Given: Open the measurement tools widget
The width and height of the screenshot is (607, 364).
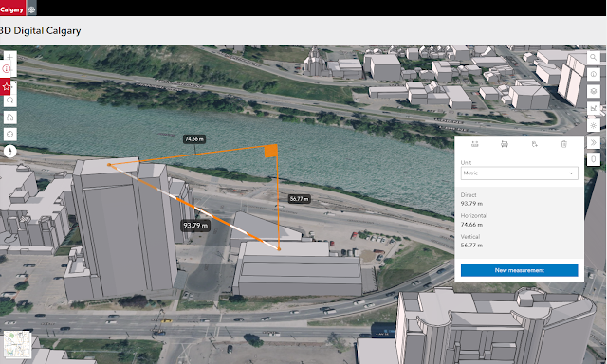Looking at the screenshot, I should pyautogui.click(x=594, y=108).
